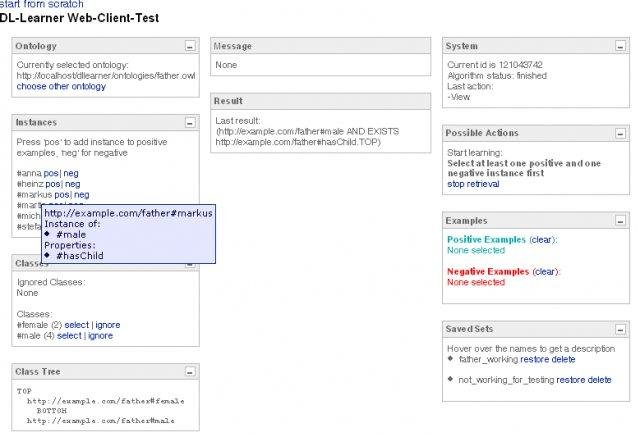This screenshot has width=640, height=437.
Task: Click the Message panel header
Action: coord(320,46)
